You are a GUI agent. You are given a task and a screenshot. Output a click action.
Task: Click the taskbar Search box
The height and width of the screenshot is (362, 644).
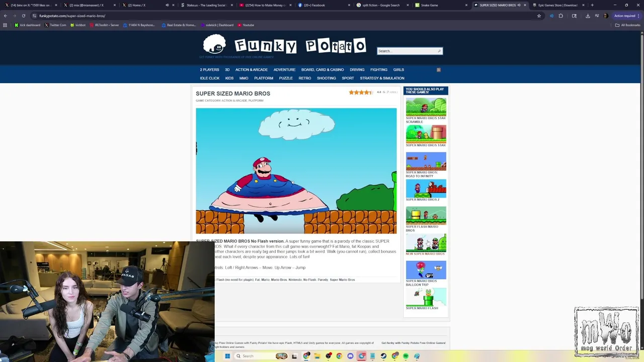click(261, 356)
